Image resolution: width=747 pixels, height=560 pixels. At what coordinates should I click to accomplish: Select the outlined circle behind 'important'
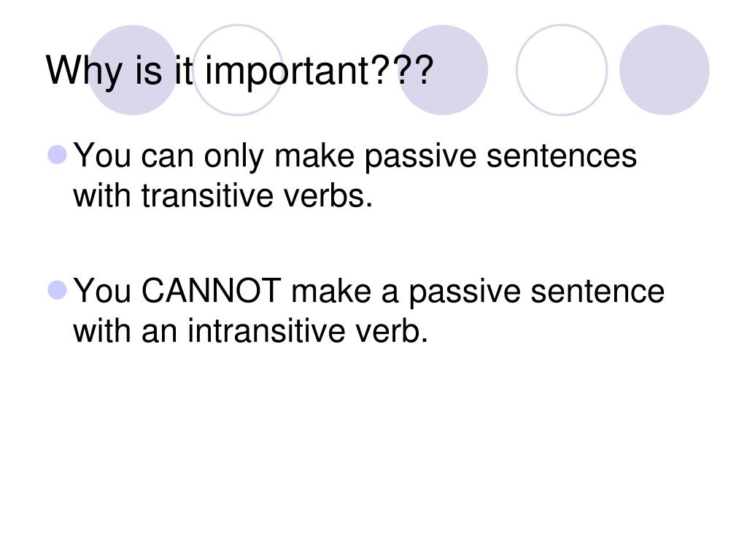238,70
